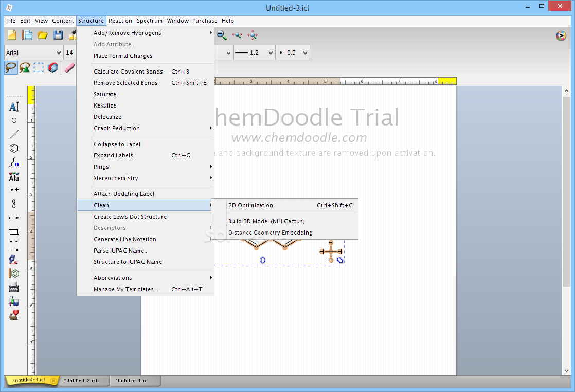Select the lasso selection tool
This screenshot has height=392, width=575.
[x=11, y=67]
